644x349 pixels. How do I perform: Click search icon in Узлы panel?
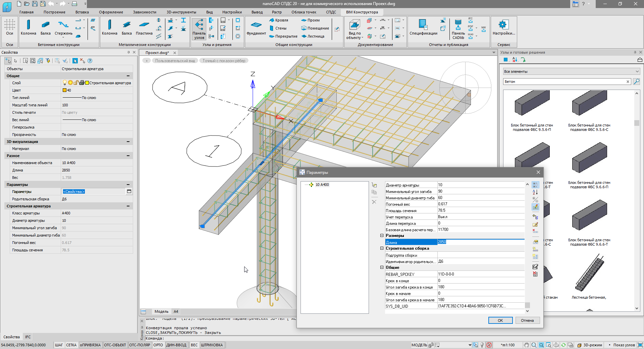(636, 82)
